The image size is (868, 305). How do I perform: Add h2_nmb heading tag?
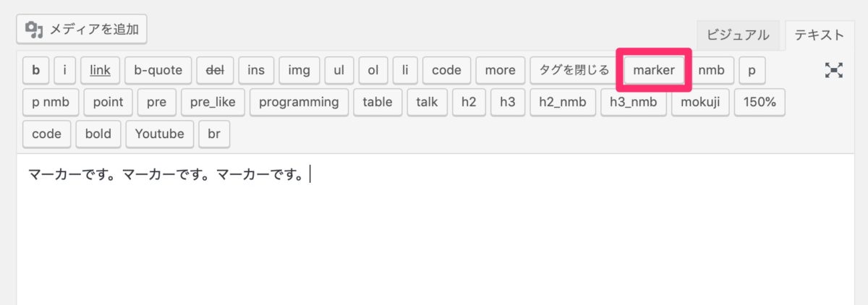point(563,102)
